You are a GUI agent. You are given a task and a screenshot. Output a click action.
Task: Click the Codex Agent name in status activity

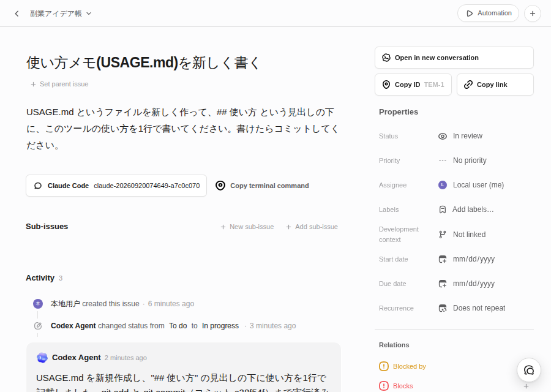(x=73, y=326)
